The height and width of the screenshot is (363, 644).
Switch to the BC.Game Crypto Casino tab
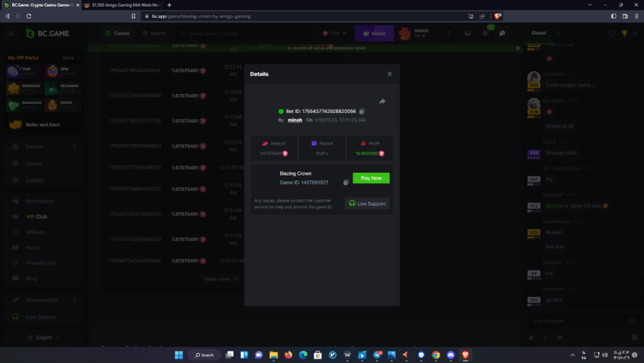tap(40, 5)
